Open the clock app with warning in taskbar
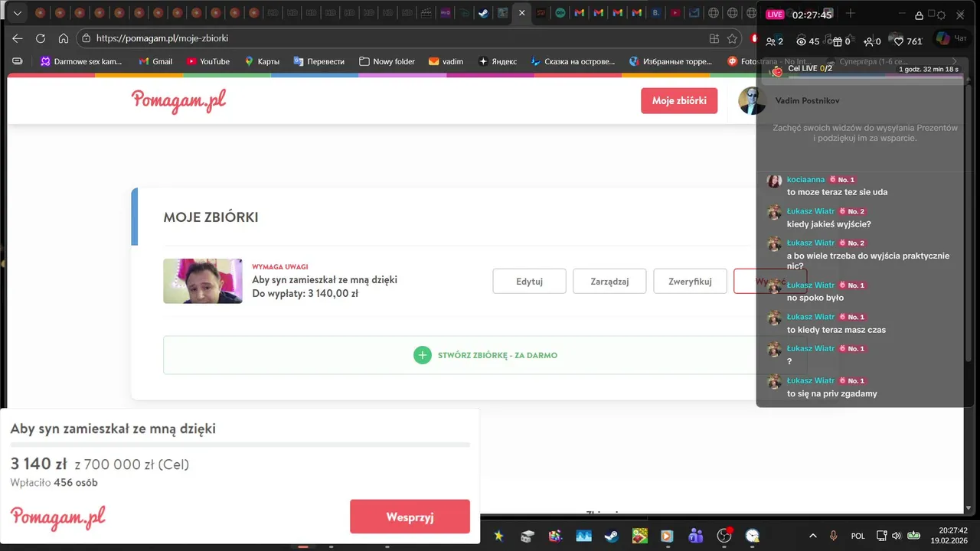Image resolution: width=980 pixels, height=551 pixels. pyautogui.click(x=753, y=536)
